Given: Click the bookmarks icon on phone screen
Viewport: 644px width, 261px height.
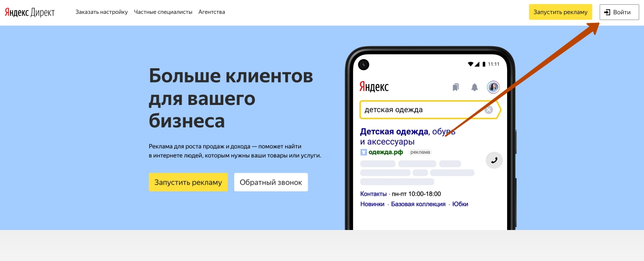Looking at the screenshot, I should 456,87.
